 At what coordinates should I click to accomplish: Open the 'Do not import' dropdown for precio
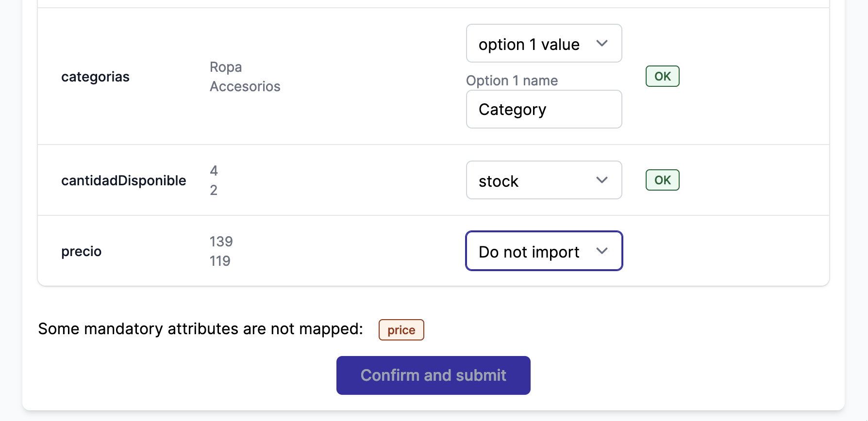544,251
